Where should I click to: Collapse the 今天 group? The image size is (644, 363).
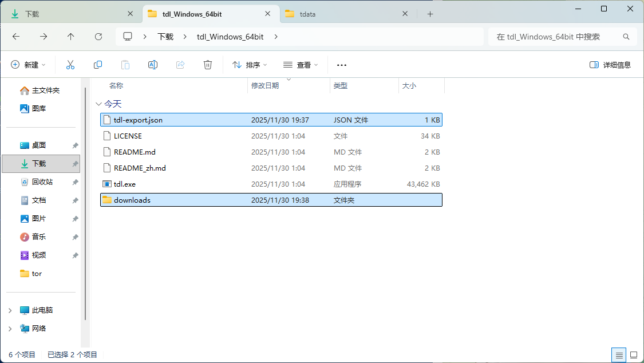[x=98, y=104]
